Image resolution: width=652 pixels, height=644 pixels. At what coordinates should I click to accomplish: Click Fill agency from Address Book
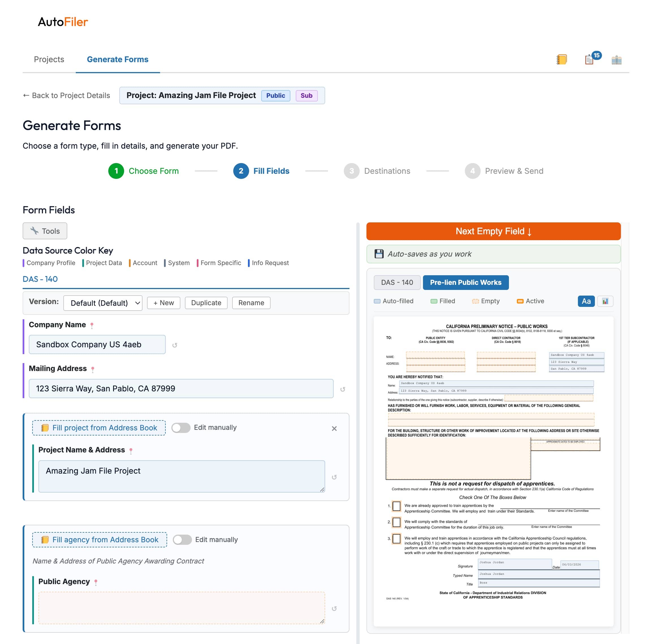[x=100, y=539]
